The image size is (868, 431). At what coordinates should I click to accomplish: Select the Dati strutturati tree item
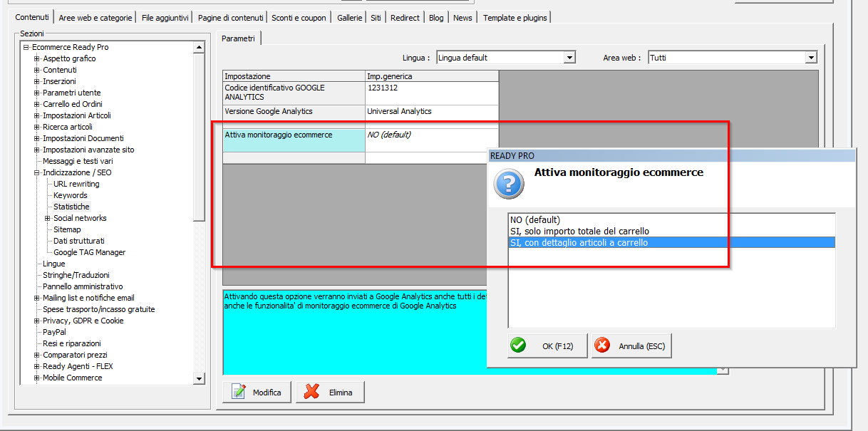pyautogui.click(x=79, y=241)
